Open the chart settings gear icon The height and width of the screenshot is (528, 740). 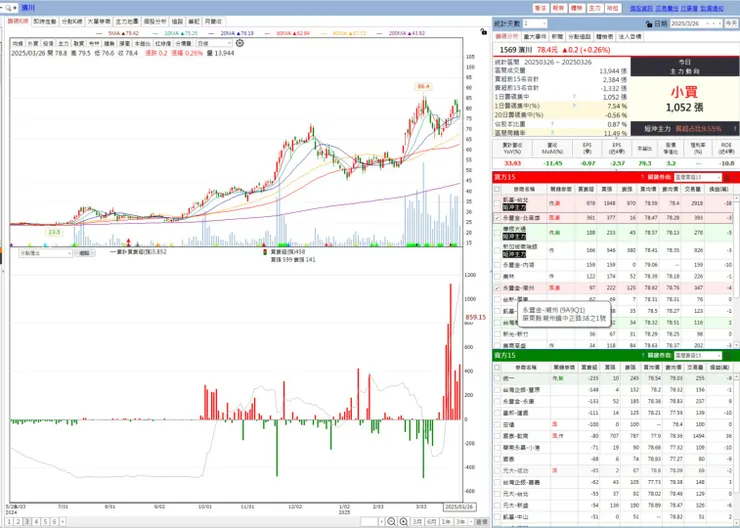240,43
